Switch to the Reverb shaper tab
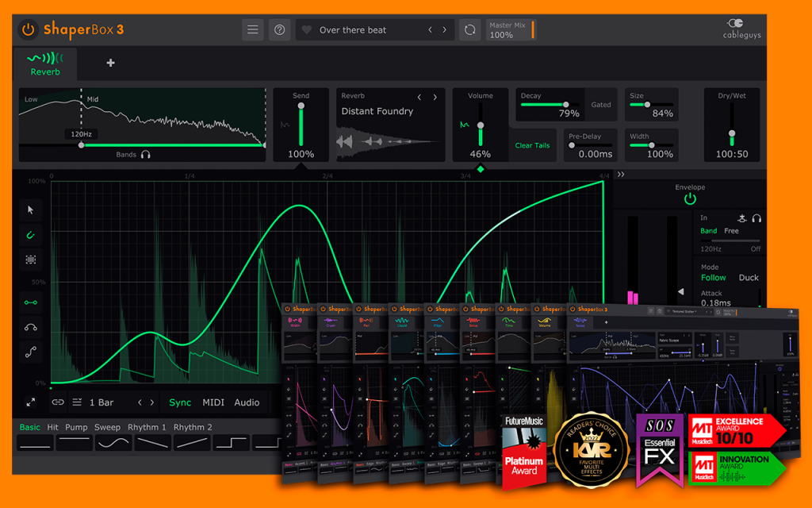The width and height of the screenshot is (812, 508). pyautogui.click(x=45, y=64)
